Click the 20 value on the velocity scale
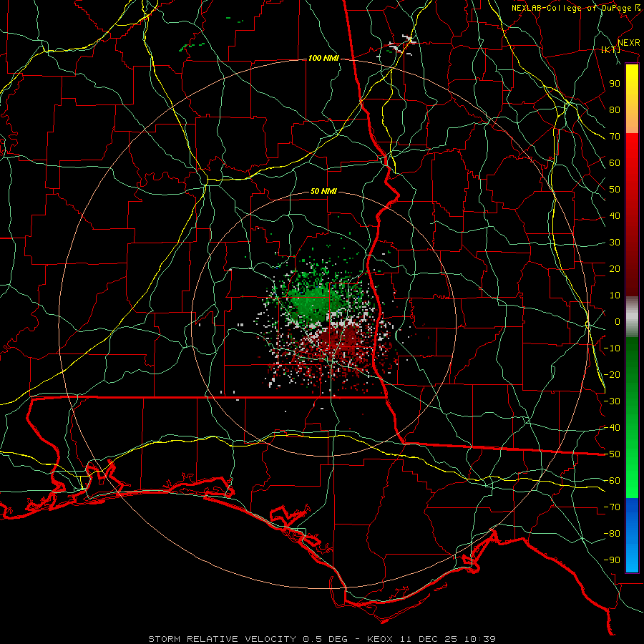This screenshot has height=644, width=644. tap(615, 269)
